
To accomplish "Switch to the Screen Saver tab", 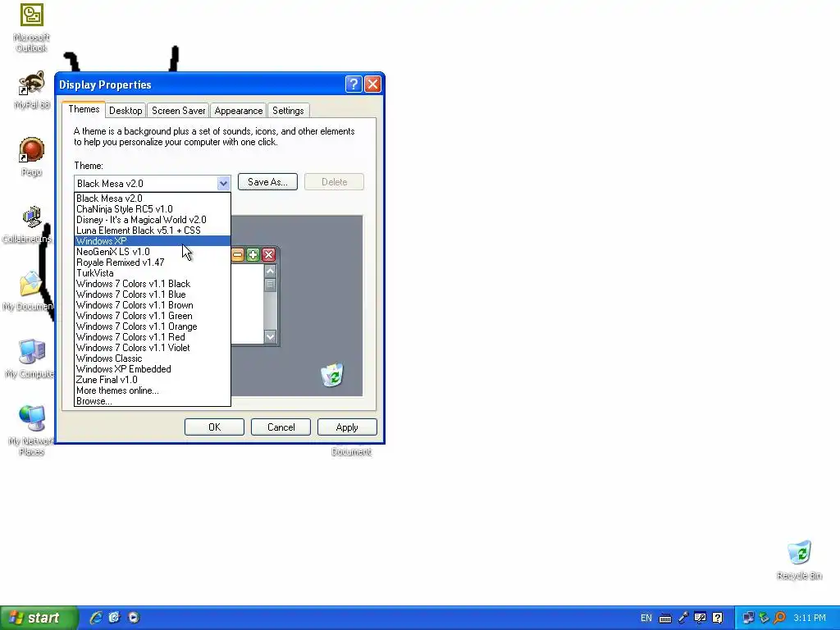I will [178, 111].
